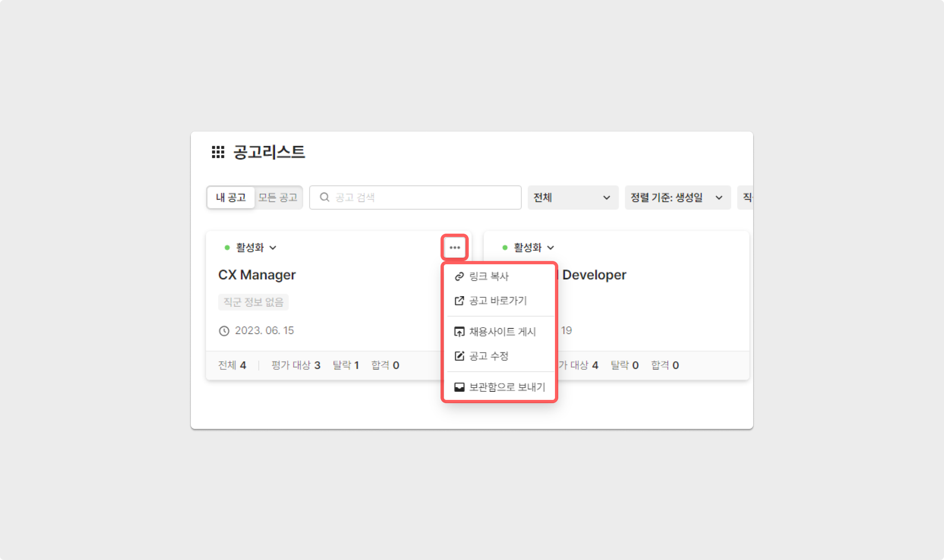Screen dimensions: 944x560
Task: Open the Developer posting title
Action: click(x=594, y=275)
